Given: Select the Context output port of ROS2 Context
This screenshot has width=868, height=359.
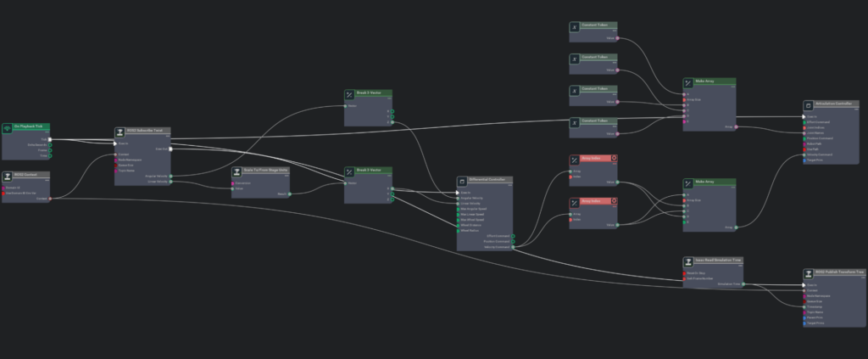Looking at the screenshot, I should [x=50, y=199].
